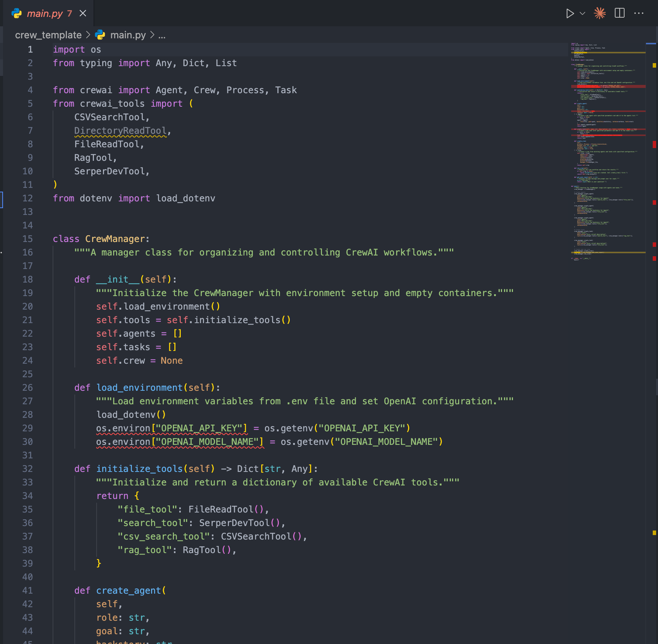Click line number 15 in gutter

pos(27,239)
